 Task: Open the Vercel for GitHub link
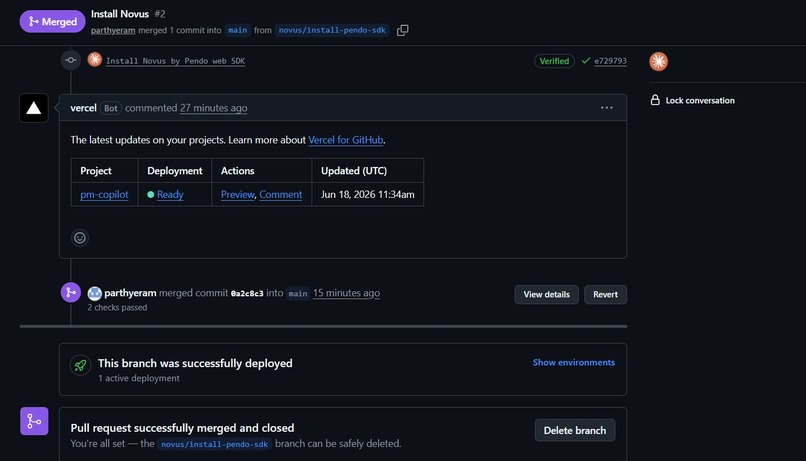click(345, 140)
